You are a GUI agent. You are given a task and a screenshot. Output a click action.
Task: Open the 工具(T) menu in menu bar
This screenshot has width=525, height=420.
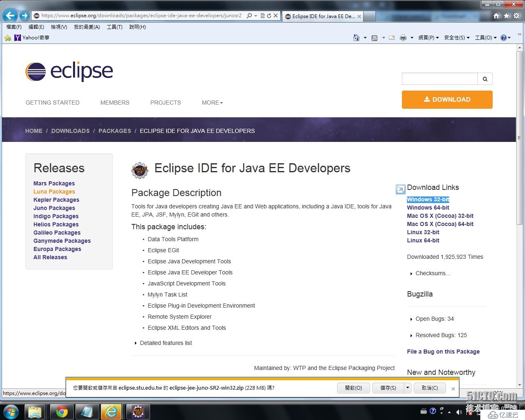tap(114, 27)
